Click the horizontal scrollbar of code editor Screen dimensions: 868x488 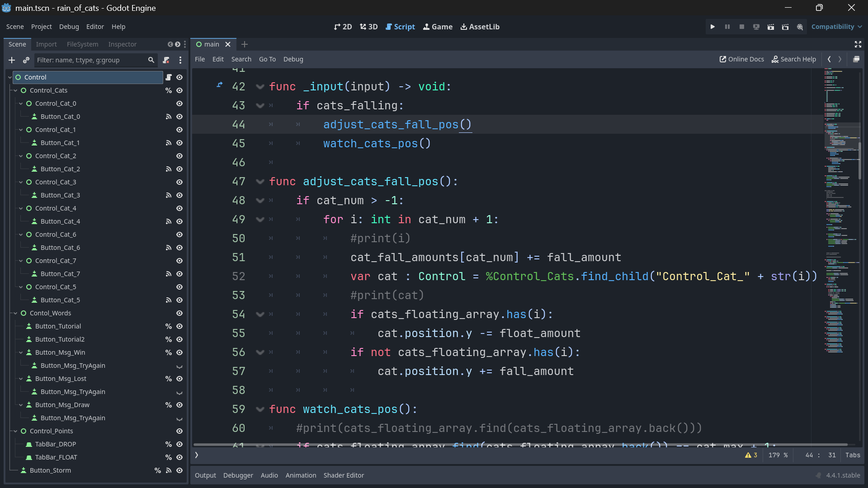[520, 445]
